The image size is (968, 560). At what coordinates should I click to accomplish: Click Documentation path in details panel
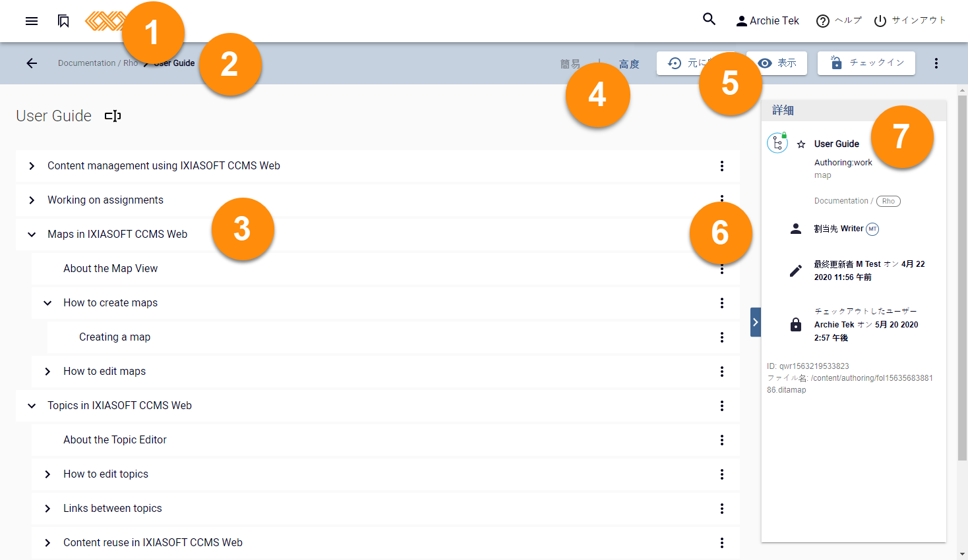(841, 201)
